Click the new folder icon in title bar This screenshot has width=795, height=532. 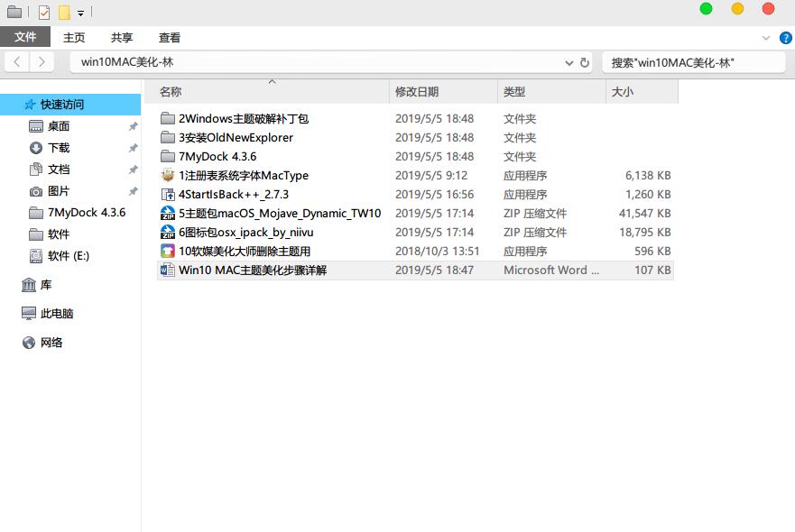[x=64, y=12]
